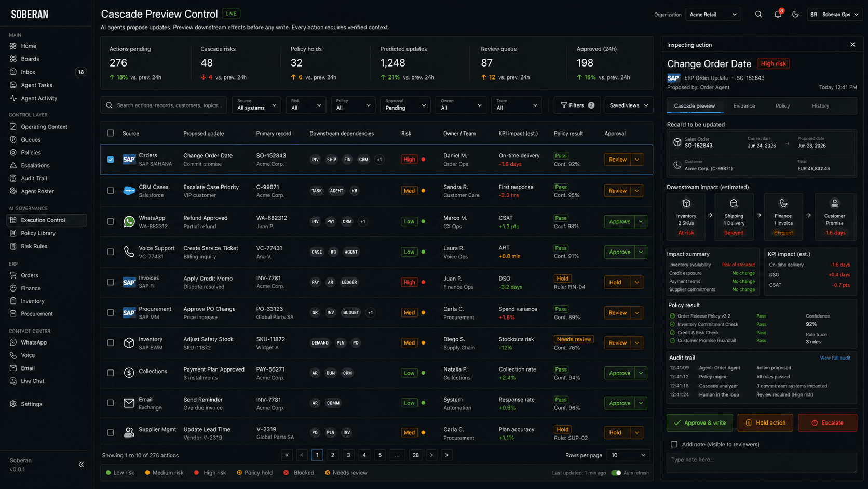868x489 pixels.
Task: Click the Hold action button
Action: click(765, 423)
